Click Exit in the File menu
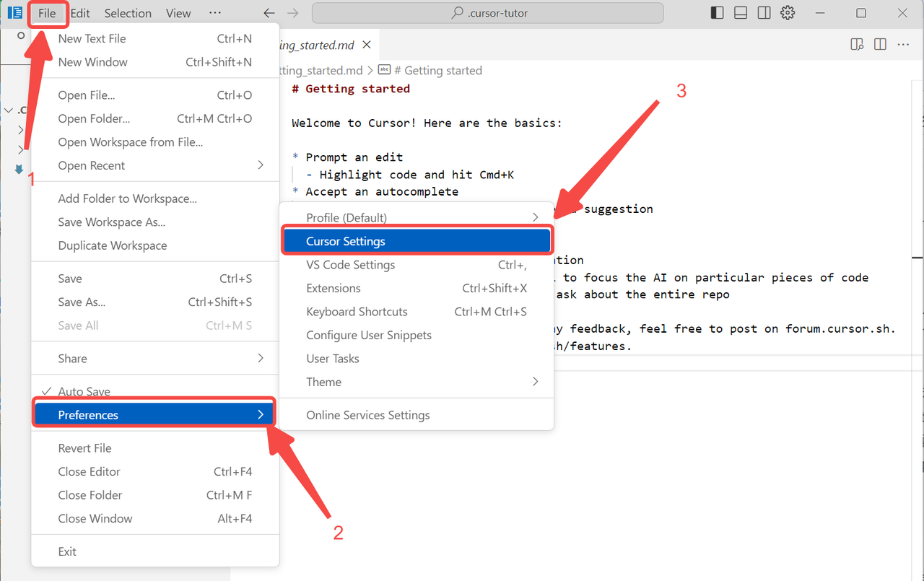Screen dimensions: 924x581 (x=155, y=551)
